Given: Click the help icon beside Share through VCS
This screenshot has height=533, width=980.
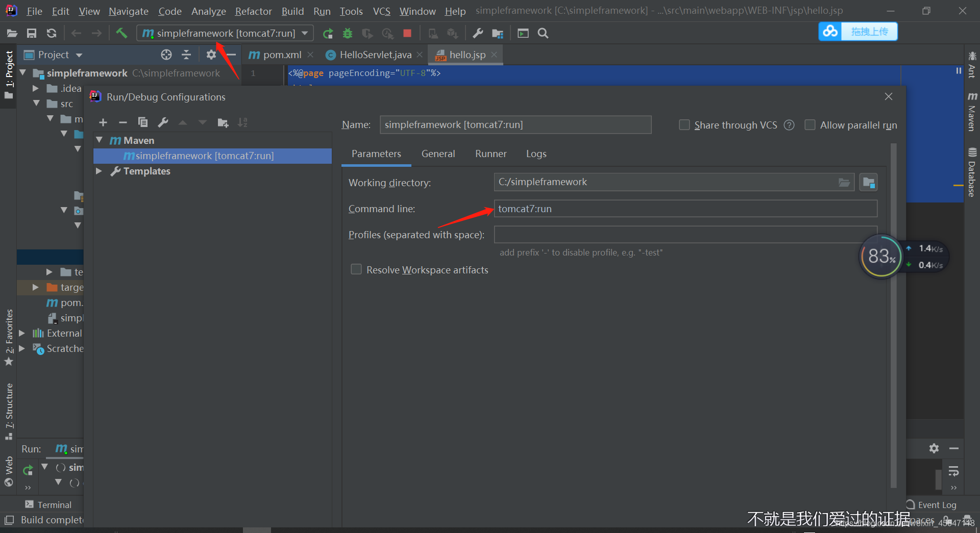Looking at the screenshot, I should (x=789, y=125).
